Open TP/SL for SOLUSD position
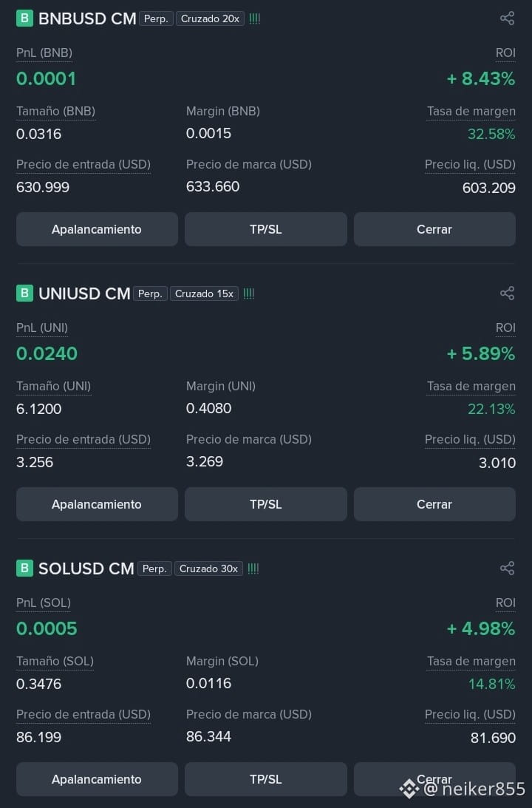Screen dimensions: 532x808 coord(266,779)
